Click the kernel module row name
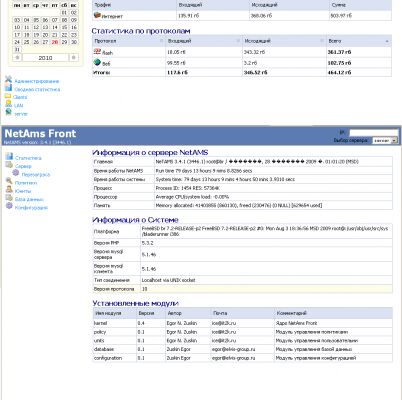Viewport: 402px width, 400px height. [100, 323]
